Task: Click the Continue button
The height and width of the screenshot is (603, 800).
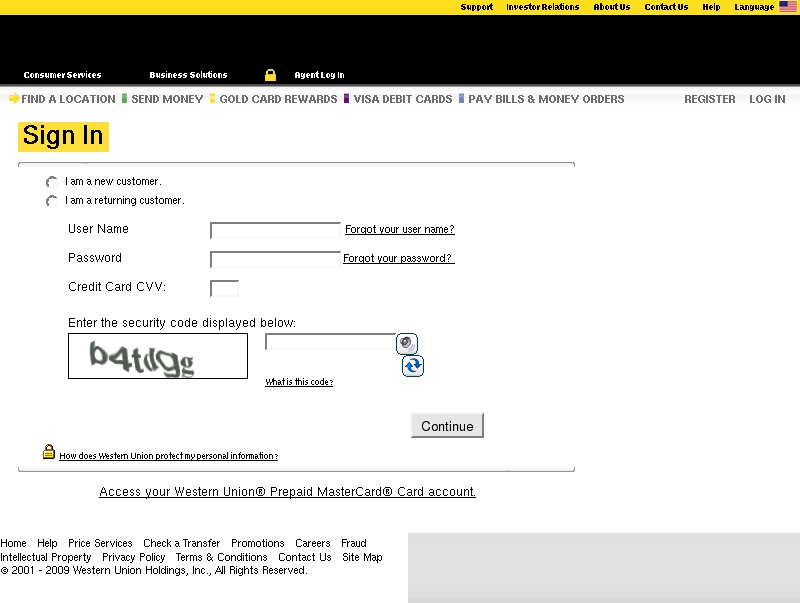Action: [447, 425]
